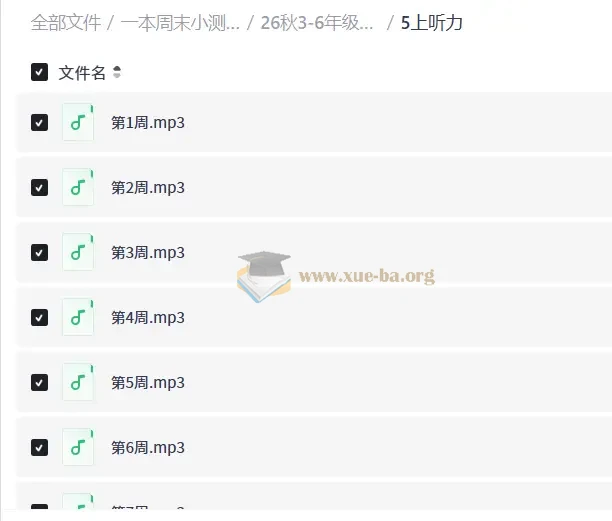The height and width of the screenshot is (521, 612).
Task: Open the 一本周末小测... breadcrumb folder
Action: point(180,23)
